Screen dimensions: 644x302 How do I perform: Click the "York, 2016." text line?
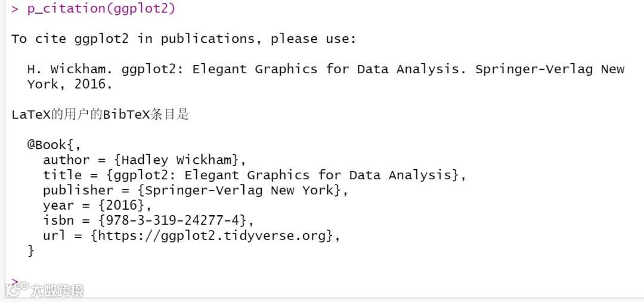click(x=69, y=85)
